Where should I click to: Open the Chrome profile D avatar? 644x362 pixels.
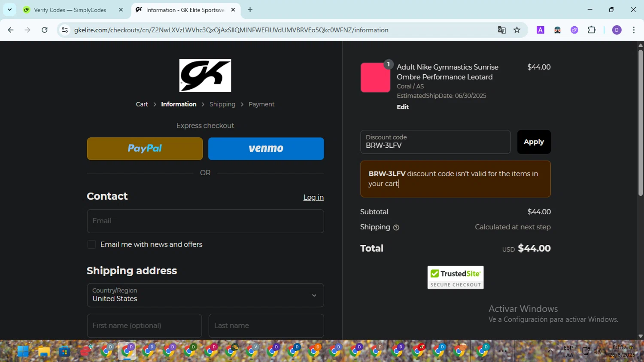[617, 30]
